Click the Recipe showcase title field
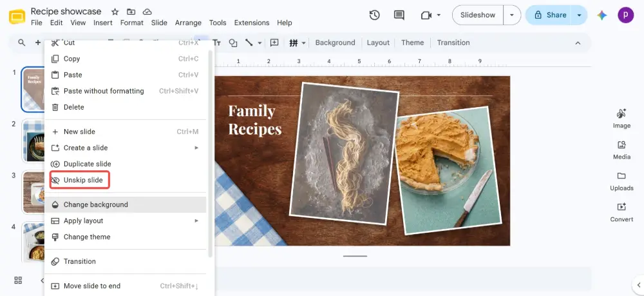 coord(66,12)
